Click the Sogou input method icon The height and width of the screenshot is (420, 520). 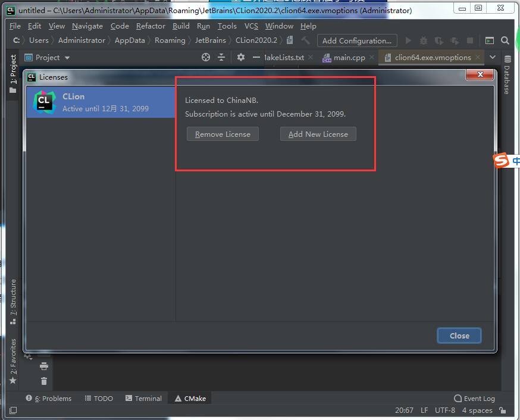[501, 161]
